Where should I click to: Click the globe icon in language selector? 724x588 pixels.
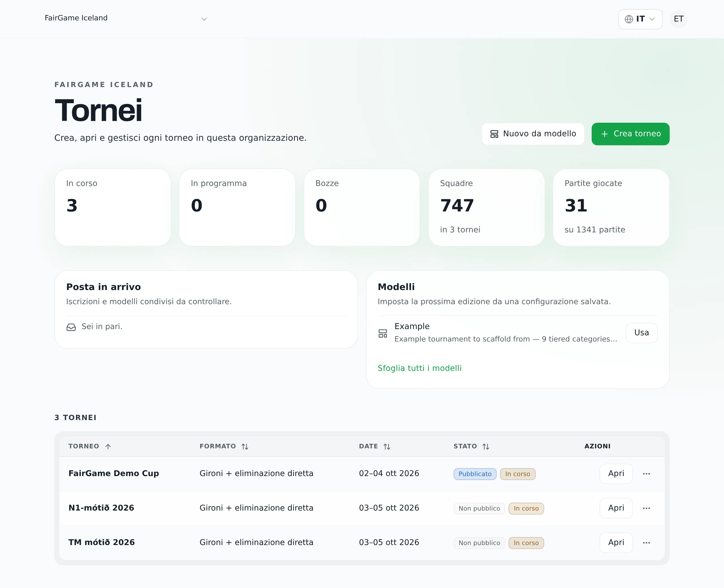(629, 19)
